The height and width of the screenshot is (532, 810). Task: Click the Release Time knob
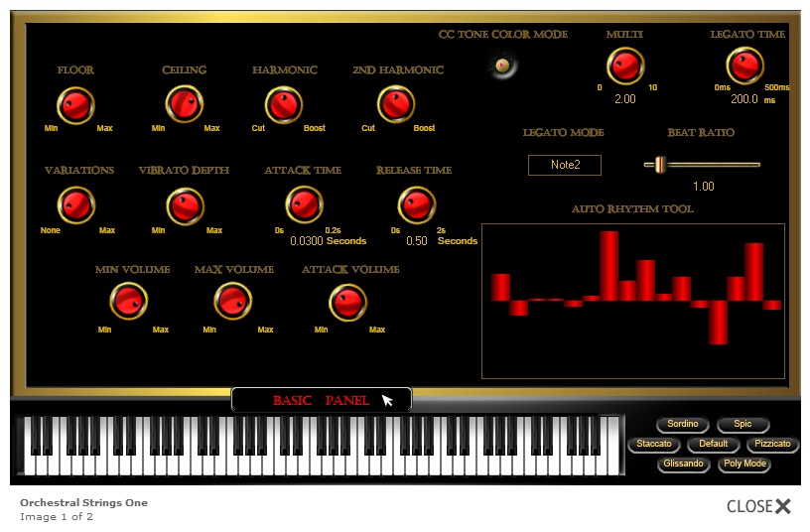(x=416, y=205)
